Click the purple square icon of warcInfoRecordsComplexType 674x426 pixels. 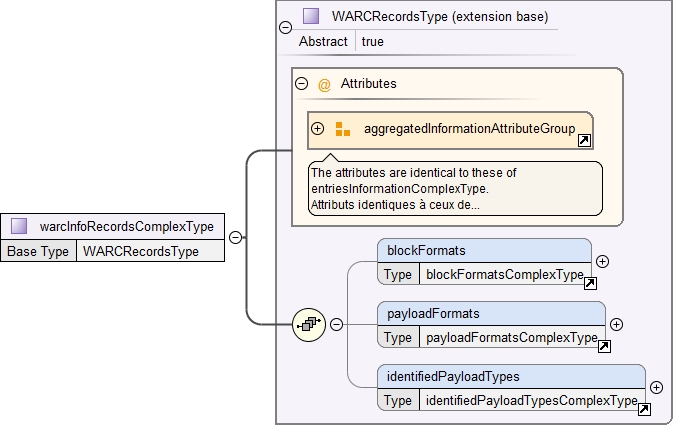point(19,226)
